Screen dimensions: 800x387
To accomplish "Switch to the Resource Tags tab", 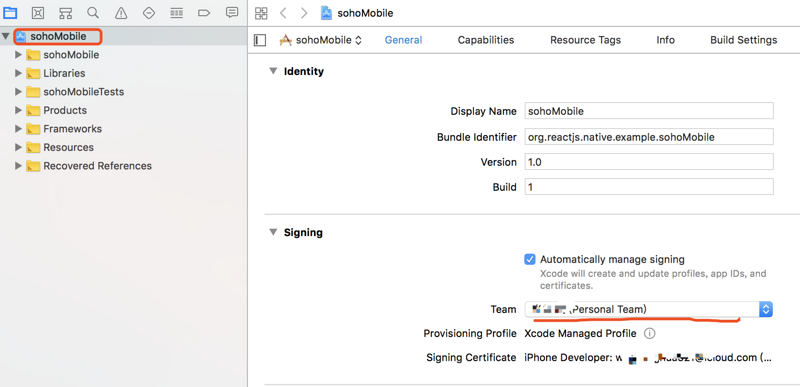I will tap(585, 40).
